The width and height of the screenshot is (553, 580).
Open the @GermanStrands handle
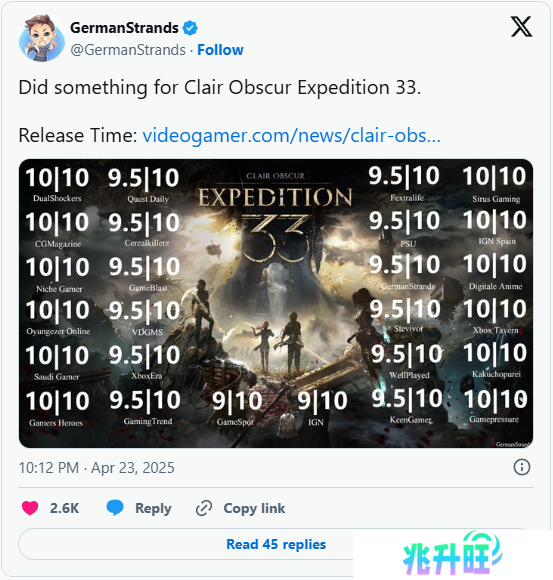[x=128, y=50]
